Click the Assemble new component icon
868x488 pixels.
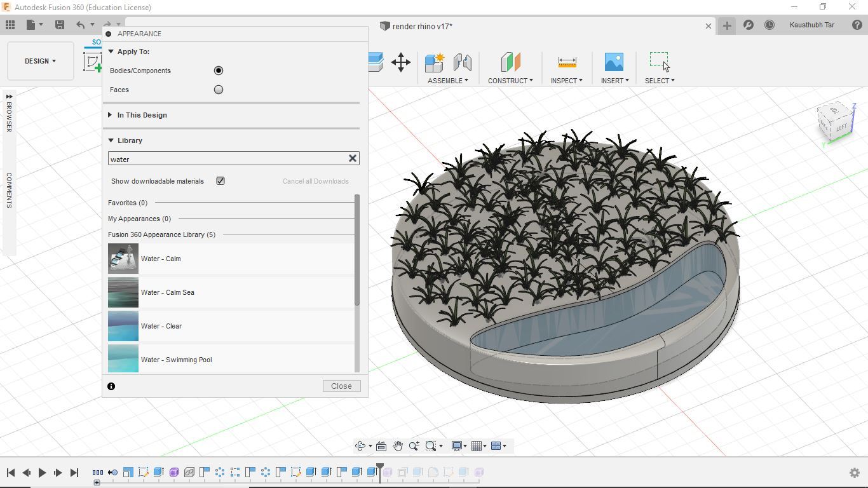tap(435, 62)
